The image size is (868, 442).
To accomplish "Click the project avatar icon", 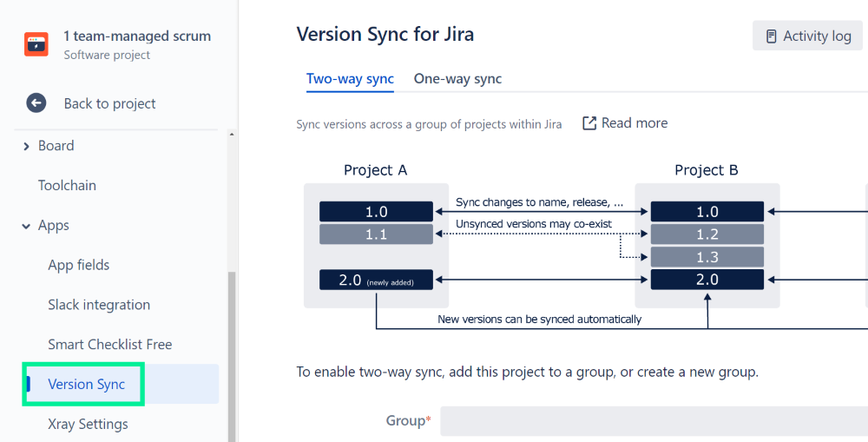I will pyautogui.click(x=36, y=44).
